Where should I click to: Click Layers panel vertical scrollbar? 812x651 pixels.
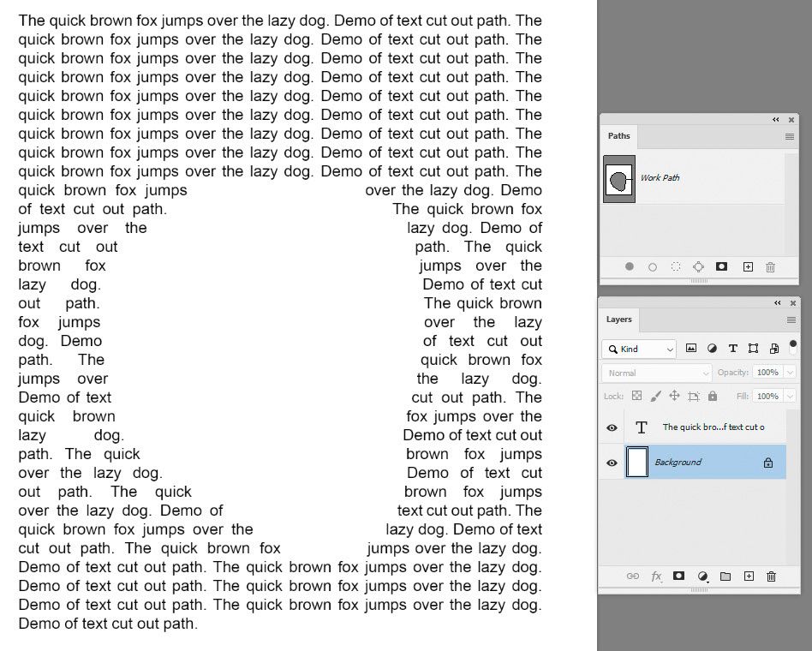click(x=792, y=487)
